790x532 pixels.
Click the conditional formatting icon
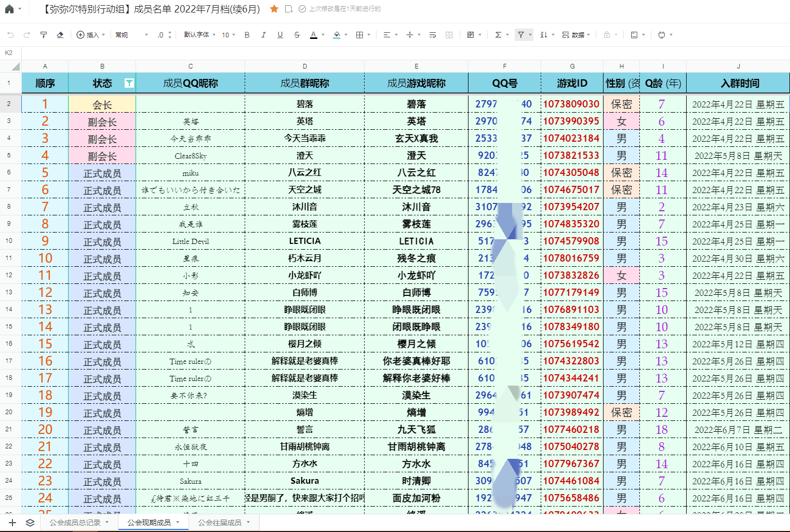pos(471,35)
